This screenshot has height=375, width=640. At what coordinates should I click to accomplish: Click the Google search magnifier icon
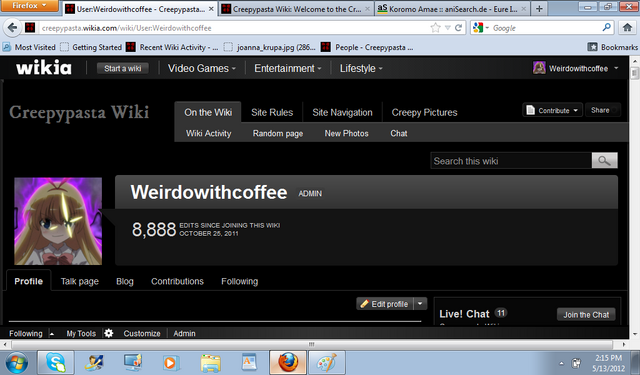click(x=607, y=27)
